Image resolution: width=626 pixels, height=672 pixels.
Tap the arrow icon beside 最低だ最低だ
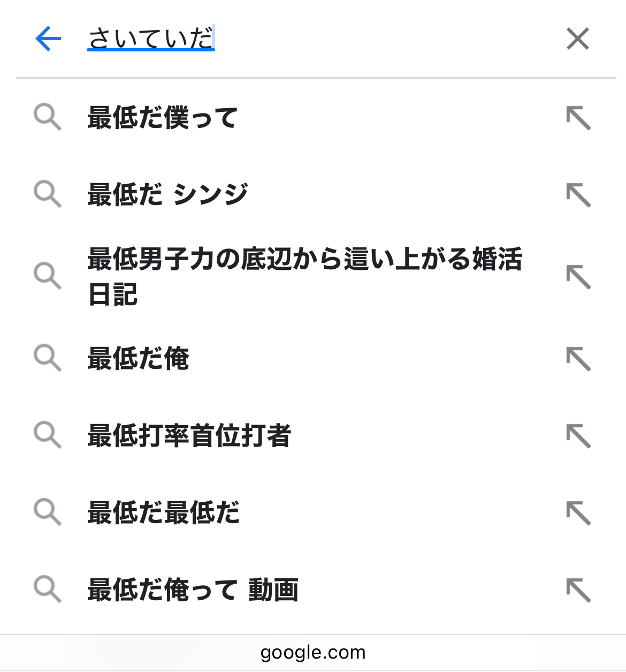click(x=578, y=512)
